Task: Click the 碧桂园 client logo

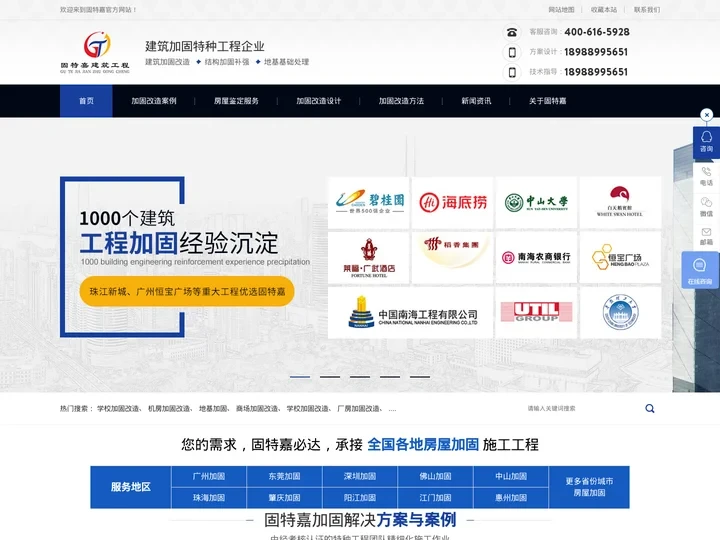Action: 369,202
